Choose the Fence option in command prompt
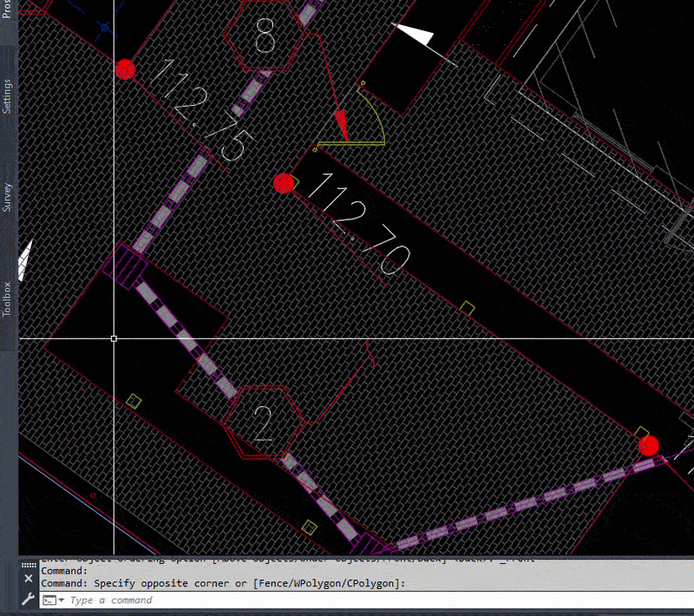 coord(274,583)
